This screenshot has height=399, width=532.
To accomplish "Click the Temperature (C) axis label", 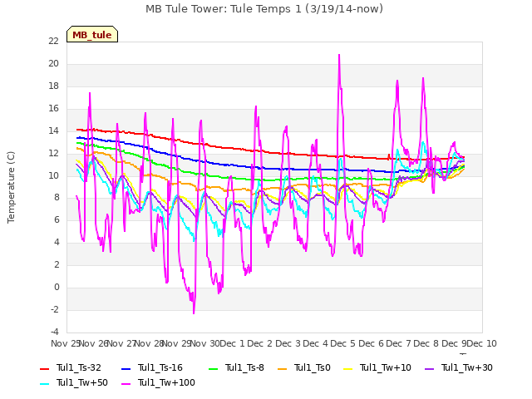I will 11,187.
